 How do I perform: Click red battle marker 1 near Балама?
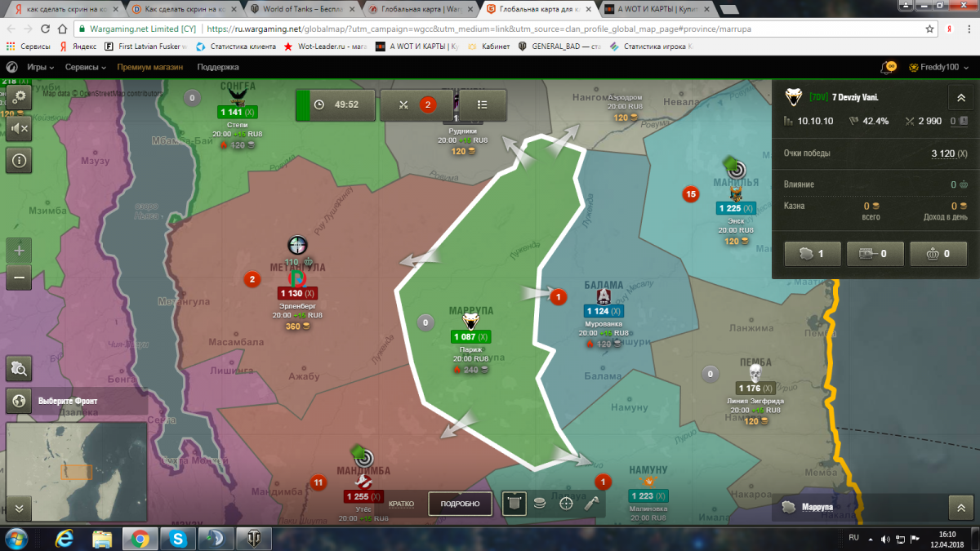[558, 297]
